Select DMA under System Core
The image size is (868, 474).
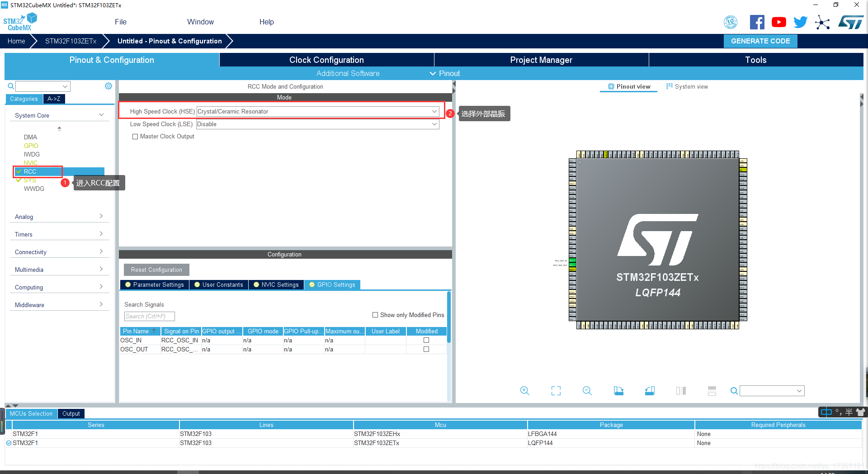(30, 137)
